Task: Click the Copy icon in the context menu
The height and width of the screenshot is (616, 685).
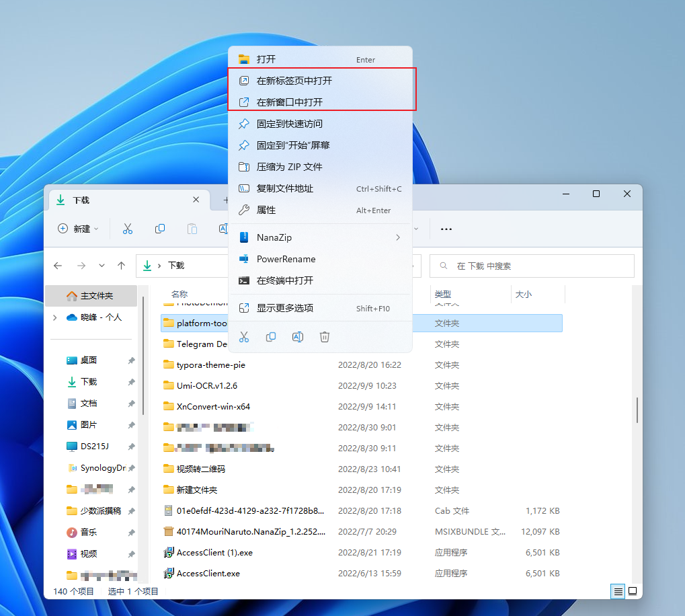Action: pos(271,336)
